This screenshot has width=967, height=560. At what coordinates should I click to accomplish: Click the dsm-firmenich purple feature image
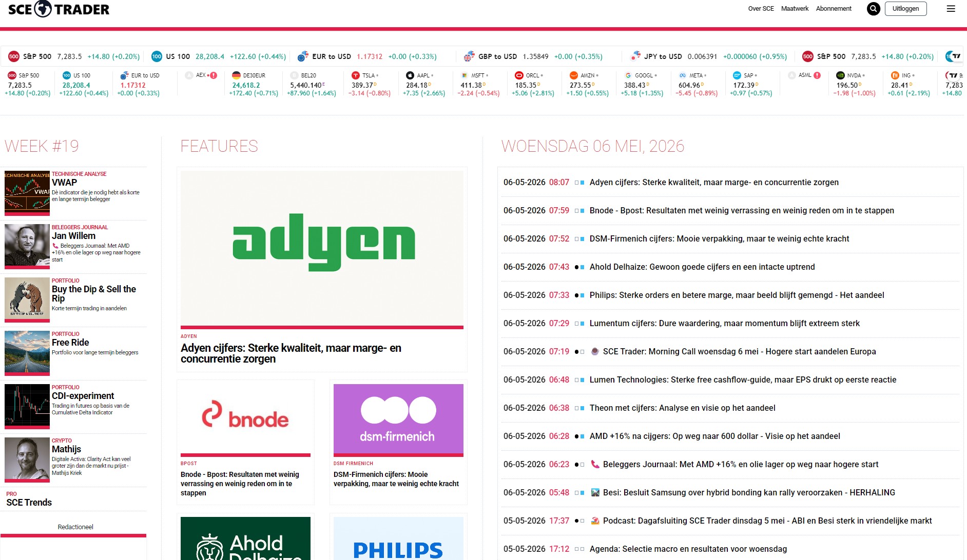pyautogui.click(x=398, y=419)
